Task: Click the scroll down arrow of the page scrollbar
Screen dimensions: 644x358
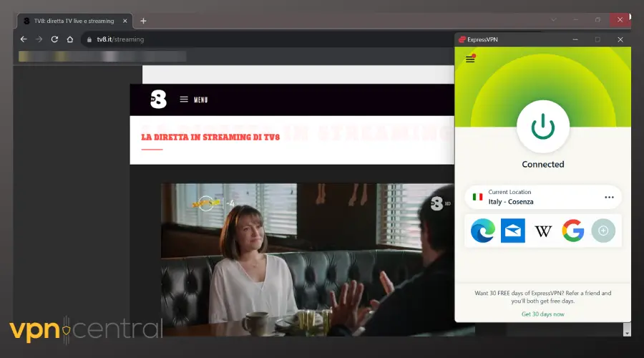Action: pos(627,332)
